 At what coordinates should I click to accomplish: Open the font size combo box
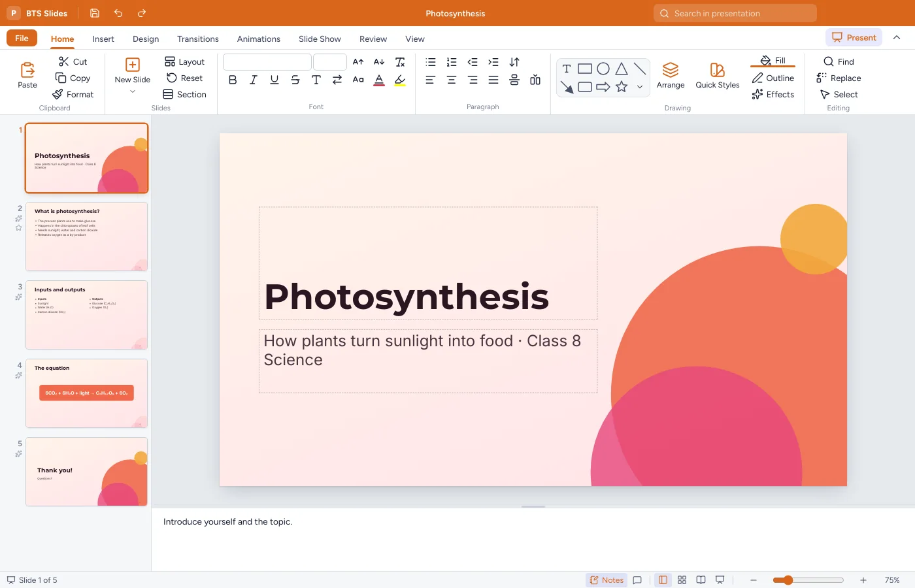[x=330, y=62]
